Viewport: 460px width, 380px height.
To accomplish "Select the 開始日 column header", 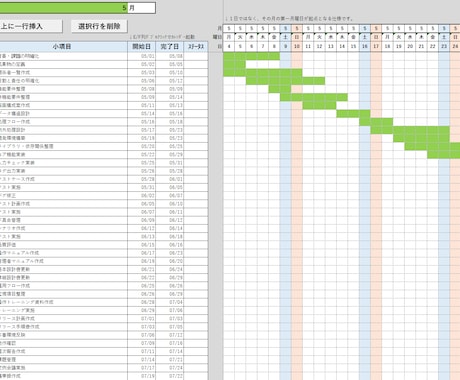I will [141, 46].
